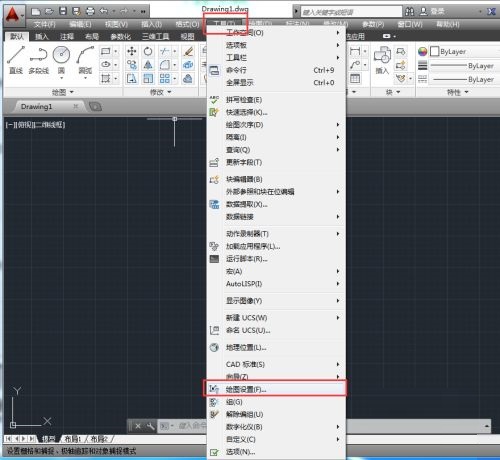Click the object color wheel icon
The width and height of the screenshot is (500, 460).
coord(422,51)
